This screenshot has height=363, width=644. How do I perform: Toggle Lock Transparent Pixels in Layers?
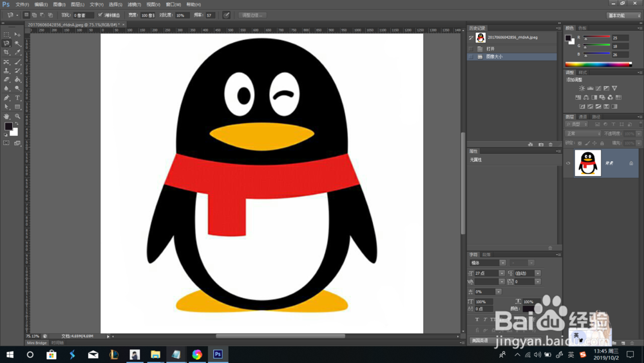coord(580,143)
